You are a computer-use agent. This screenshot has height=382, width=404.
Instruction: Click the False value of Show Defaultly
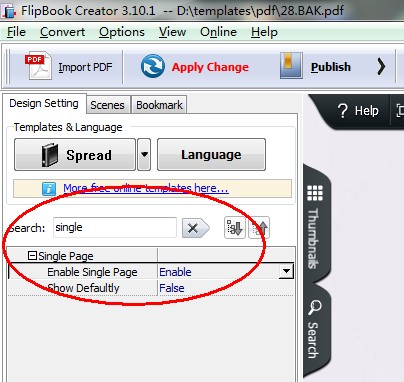172,288
